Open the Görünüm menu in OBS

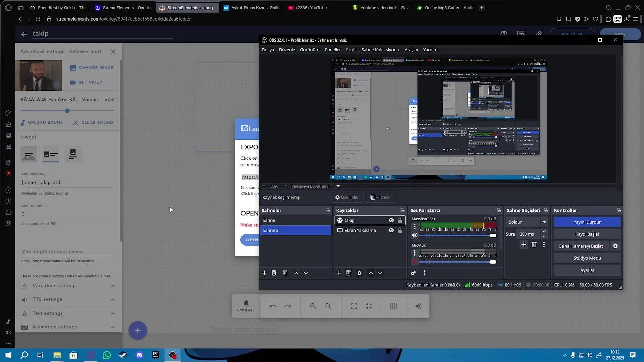[x=310, y=50]
